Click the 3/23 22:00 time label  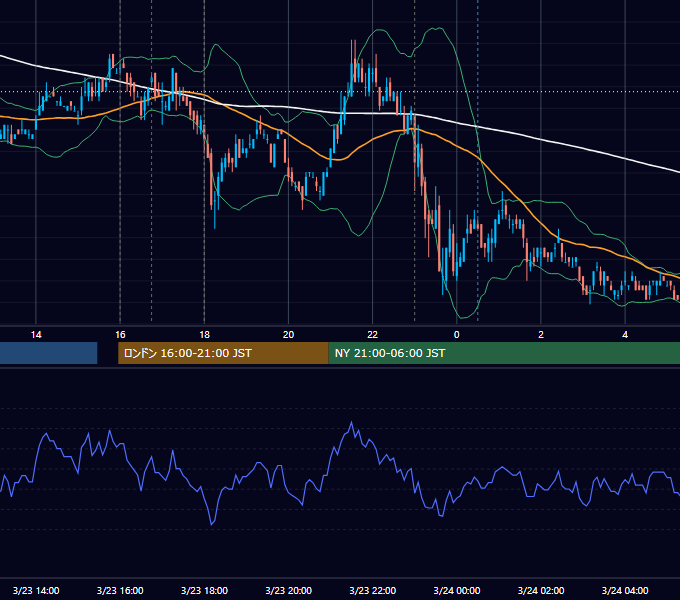pyautogui.click(x=373, y=590)
